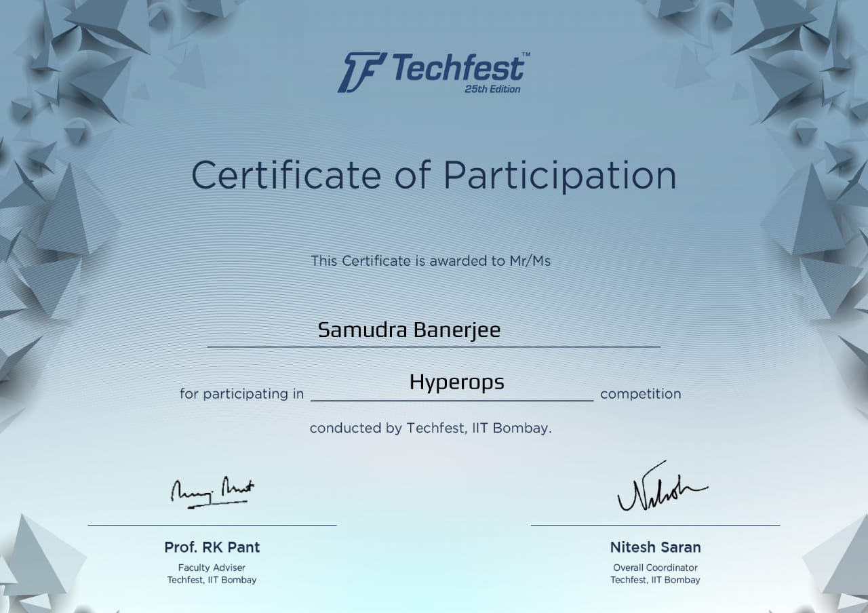Click the "Nitesh Saran" name
This screenshot has height=613, width=868.
[655, 547]
